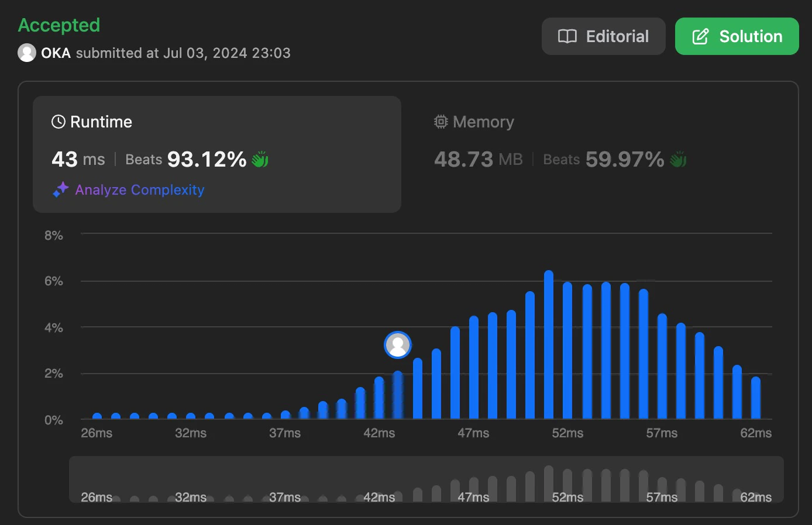Select the highlighted bar beneath the avatar marker

[398, 395]
